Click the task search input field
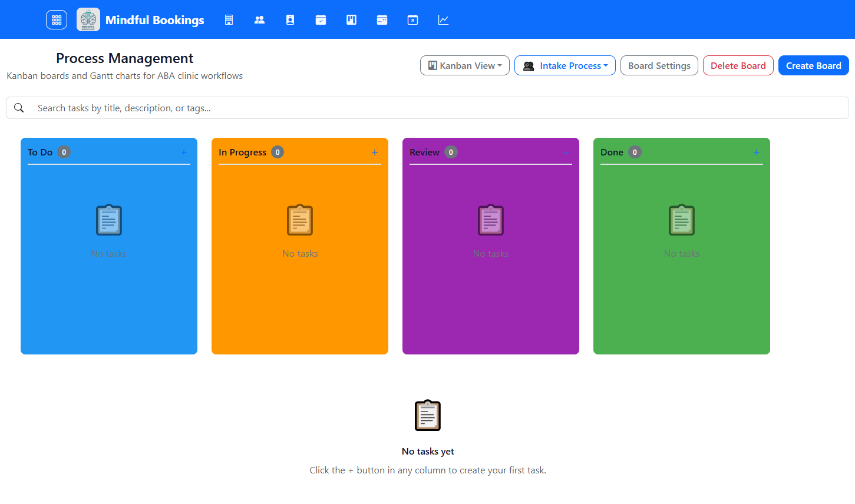 point(236,108)
